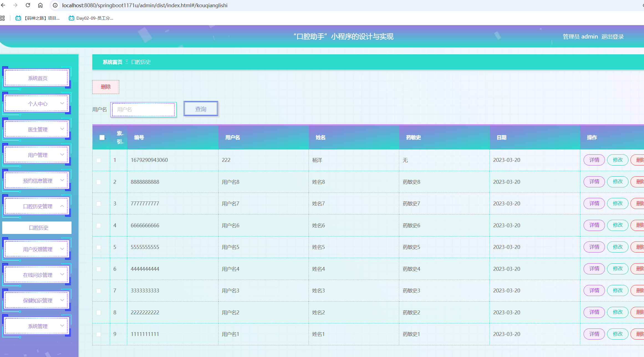Click the 查询 search button

(201, 109)
